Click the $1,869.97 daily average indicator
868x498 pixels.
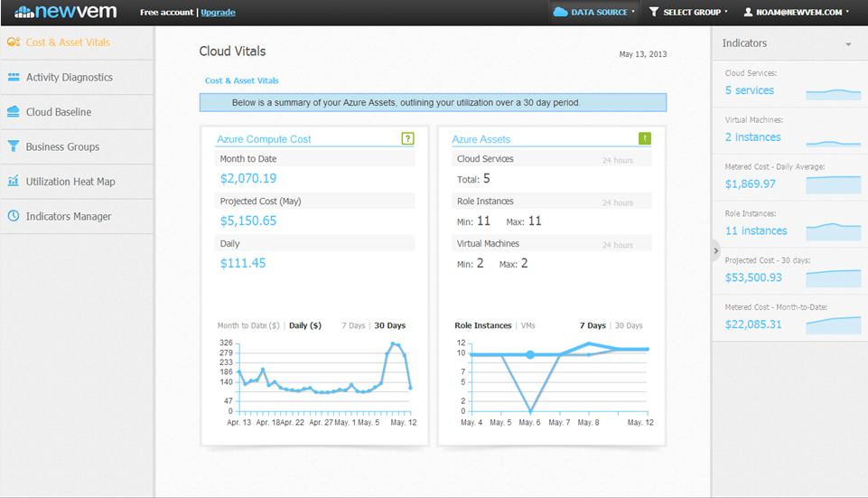[750, 183]
